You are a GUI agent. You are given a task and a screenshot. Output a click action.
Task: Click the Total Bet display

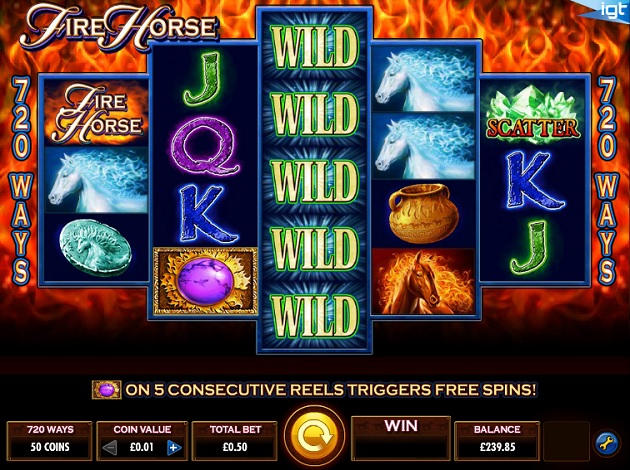235,441
